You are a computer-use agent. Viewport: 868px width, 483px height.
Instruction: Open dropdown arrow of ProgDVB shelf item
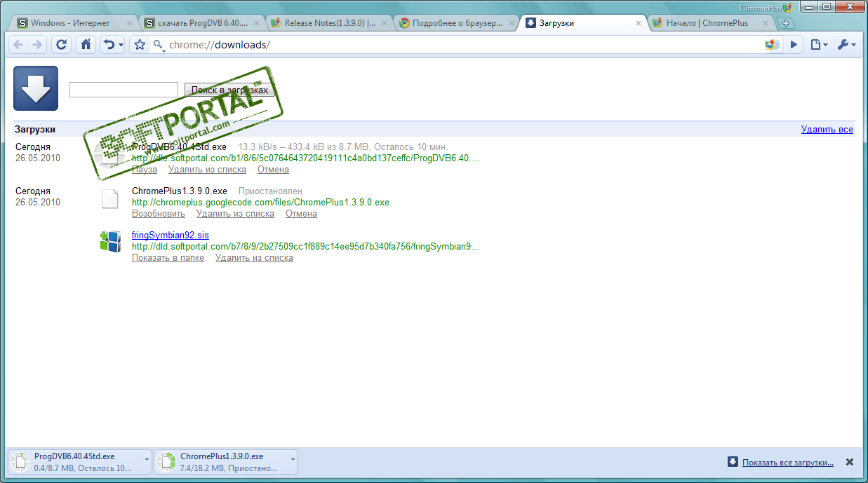pyautogui.click(x=147, y=462)
